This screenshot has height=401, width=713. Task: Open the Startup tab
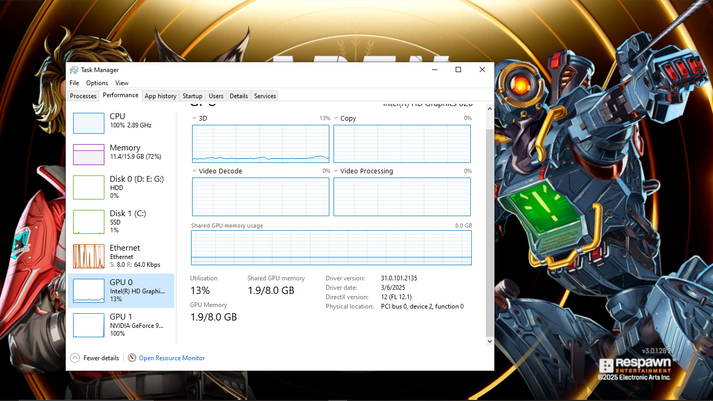(192, 96)
